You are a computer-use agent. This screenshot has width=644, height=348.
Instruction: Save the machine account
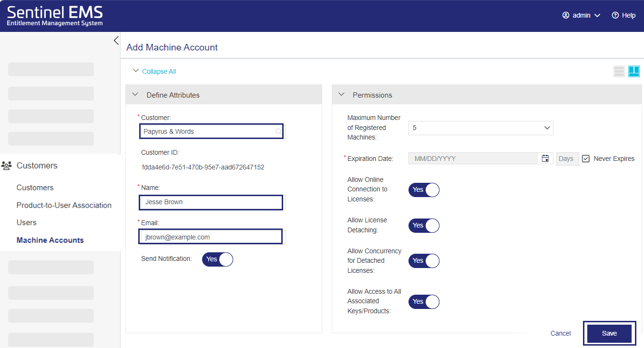tap(609, 333)
